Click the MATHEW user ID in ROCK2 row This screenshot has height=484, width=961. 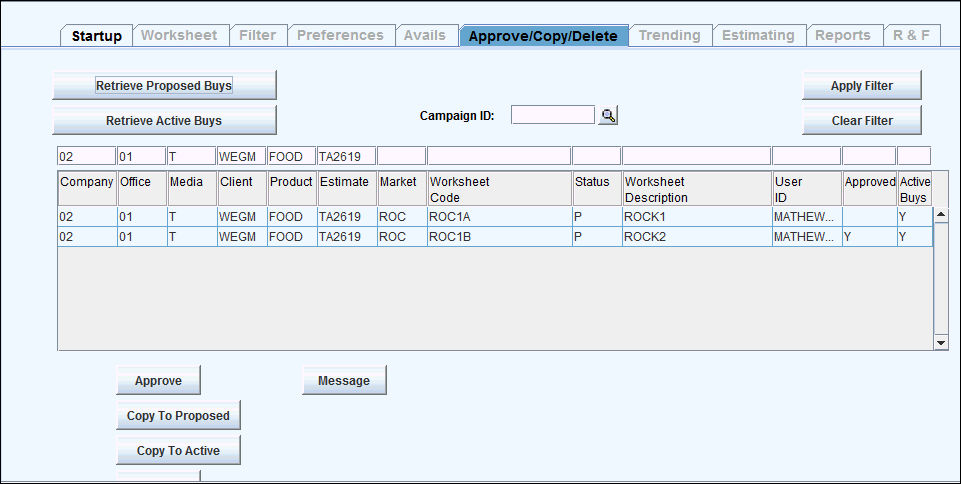pyautogui.click(x=807, y=236)
